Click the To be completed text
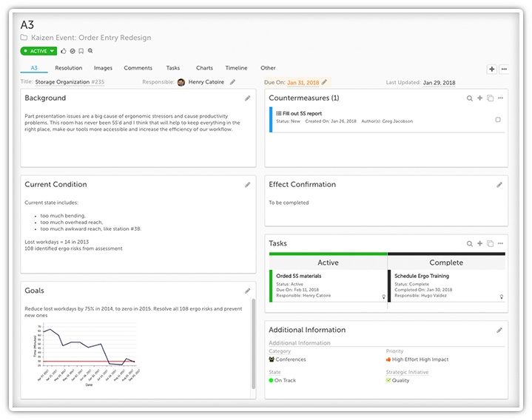This screenshot has height=420, width=532. coord(289,203)
